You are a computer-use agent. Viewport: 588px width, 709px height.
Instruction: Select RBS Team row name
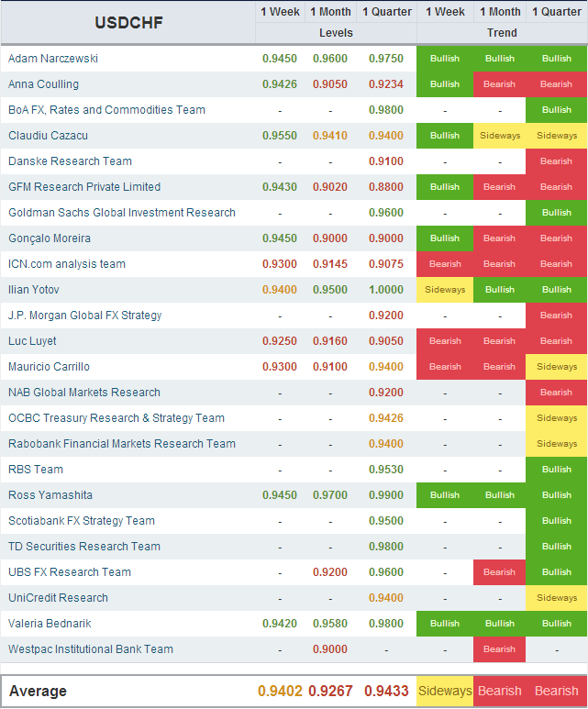click(x=36, y=470)
